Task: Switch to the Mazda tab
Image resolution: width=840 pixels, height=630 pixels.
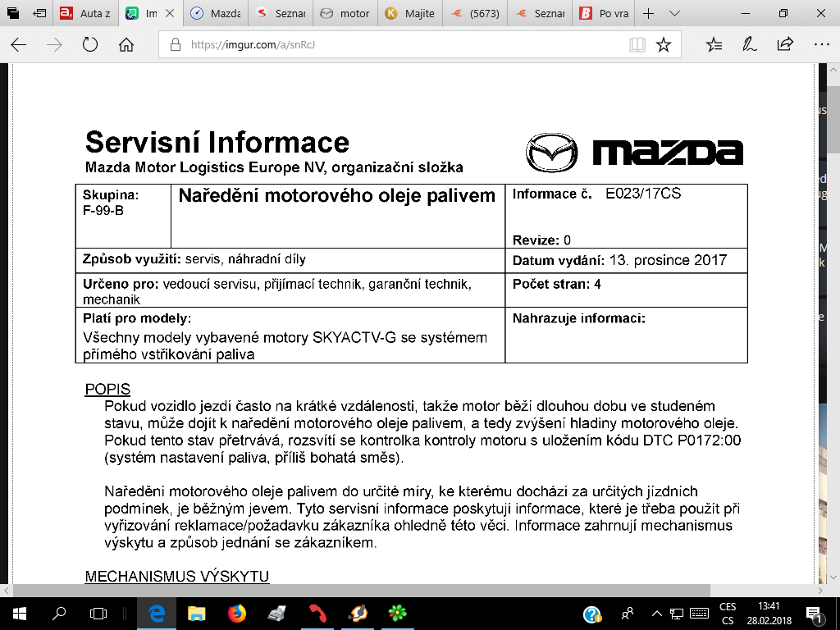Action: (x=216, y=14)
